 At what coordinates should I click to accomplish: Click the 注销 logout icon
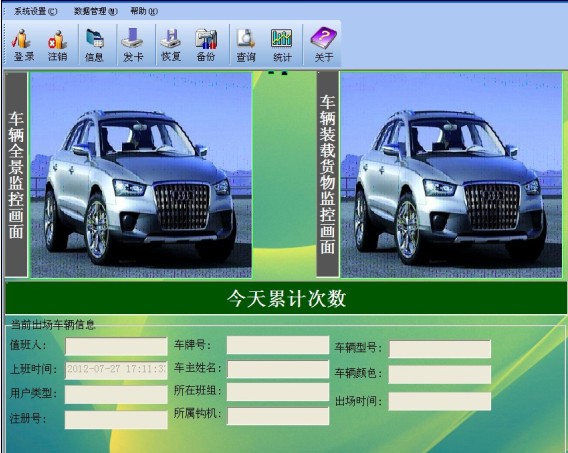click(58, 45)
